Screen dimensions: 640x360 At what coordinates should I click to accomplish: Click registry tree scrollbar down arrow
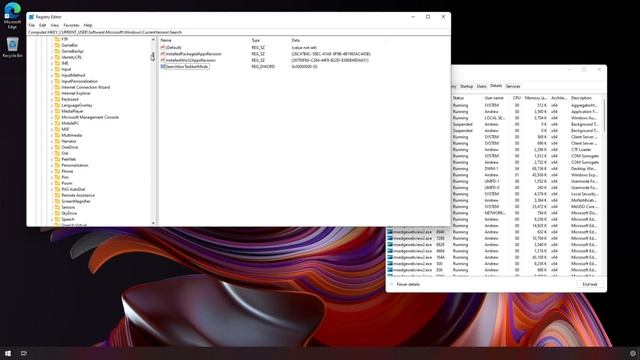click(x=153, y=223)
